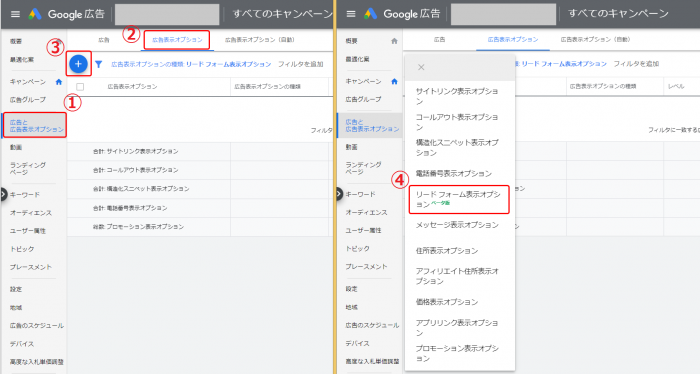Open すべてのキャンペーン in open-dropdown screen header
This screenshot has height=374, width=700.
point(618,14)
